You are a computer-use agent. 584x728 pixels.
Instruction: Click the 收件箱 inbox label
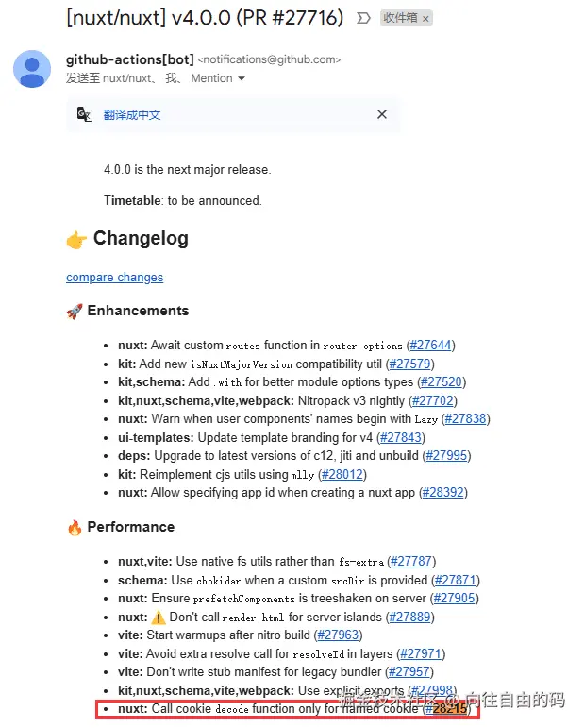click(x=399, y=19)
